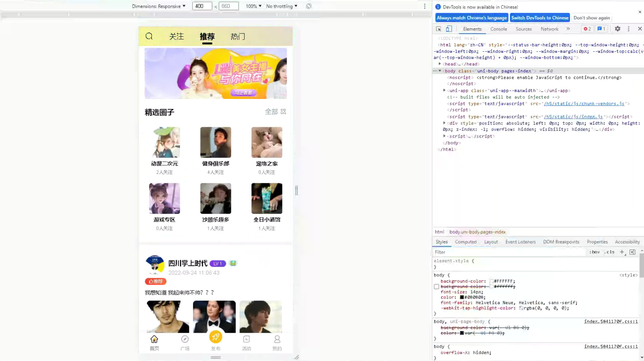Viewport: 644px width, 361px height.
Task: Open the 广场 compass icon
Action: point(185,339)
